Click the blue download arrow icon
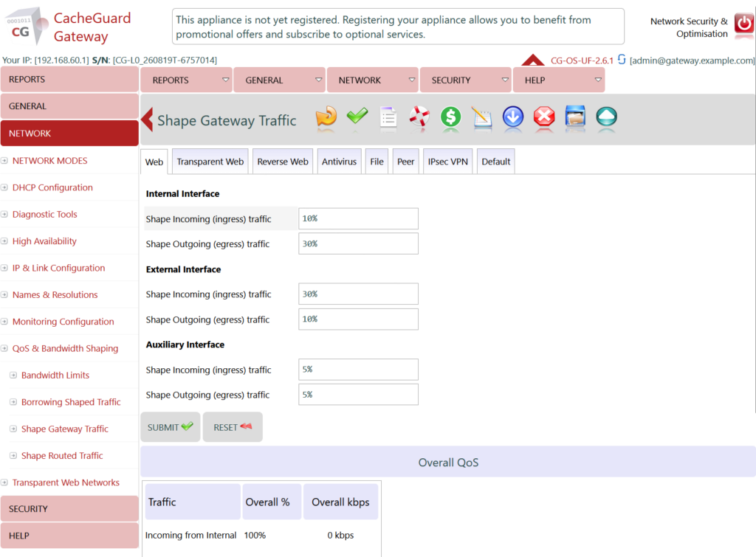Screen dimensions: 756x557 (x=513, y=117)
